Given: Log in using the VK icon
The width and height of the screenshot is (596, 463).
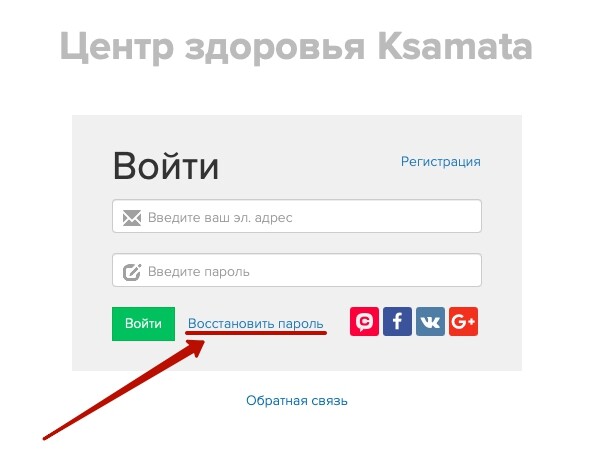Looking at the screenshot, I should pos(430,322).
